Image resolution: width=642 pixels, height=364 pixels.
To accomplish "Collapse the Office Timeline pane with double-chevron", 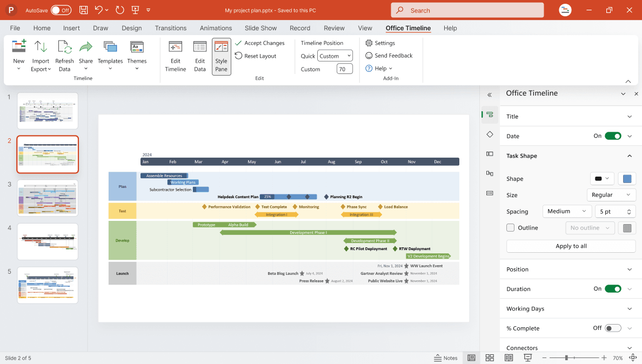I will [489, 94].
